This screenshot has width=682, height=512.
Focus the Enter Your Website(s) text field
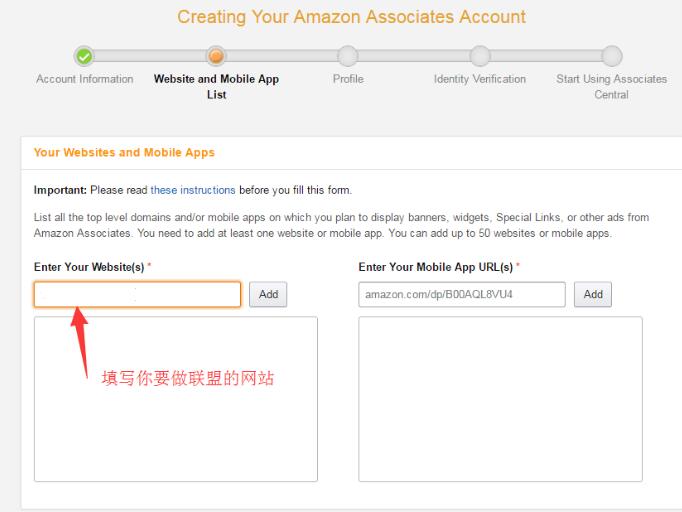pyautogui.click(x=137, y=294)
